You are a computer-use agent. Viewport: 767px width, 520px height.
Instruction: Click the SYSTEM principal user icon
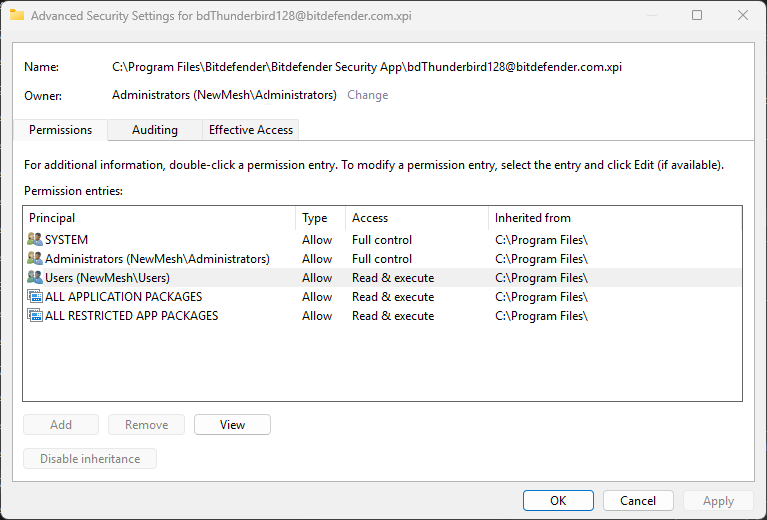point(35,240)
